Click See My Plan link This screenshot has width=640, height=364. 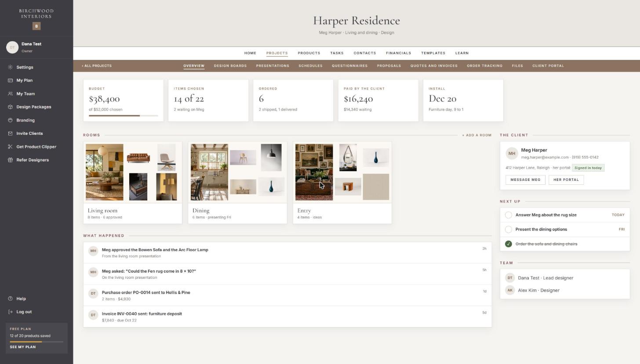pyautogui.click(x=23, y=347)
